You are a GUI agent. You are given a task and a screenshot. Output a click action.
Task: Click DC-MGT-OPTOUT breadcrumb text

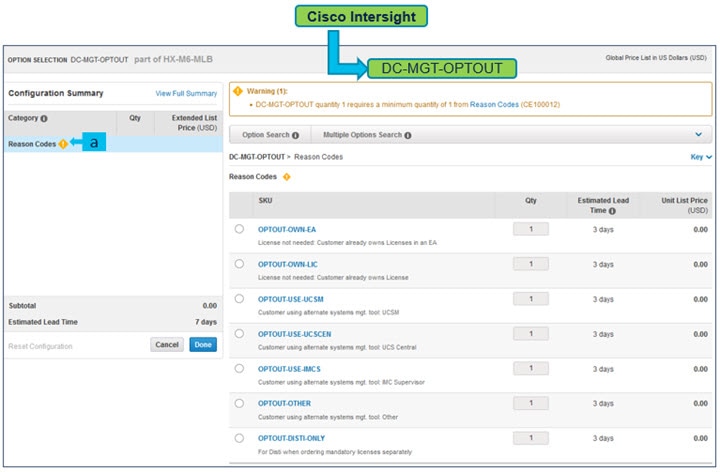click(x=257, y=157)
